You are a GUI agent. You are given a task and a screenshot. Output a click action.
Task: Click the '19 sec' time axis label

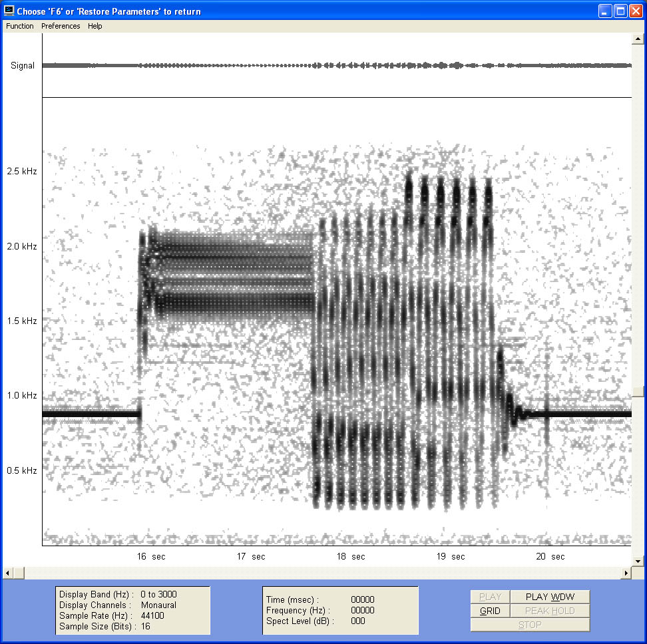tap(451, 557)
